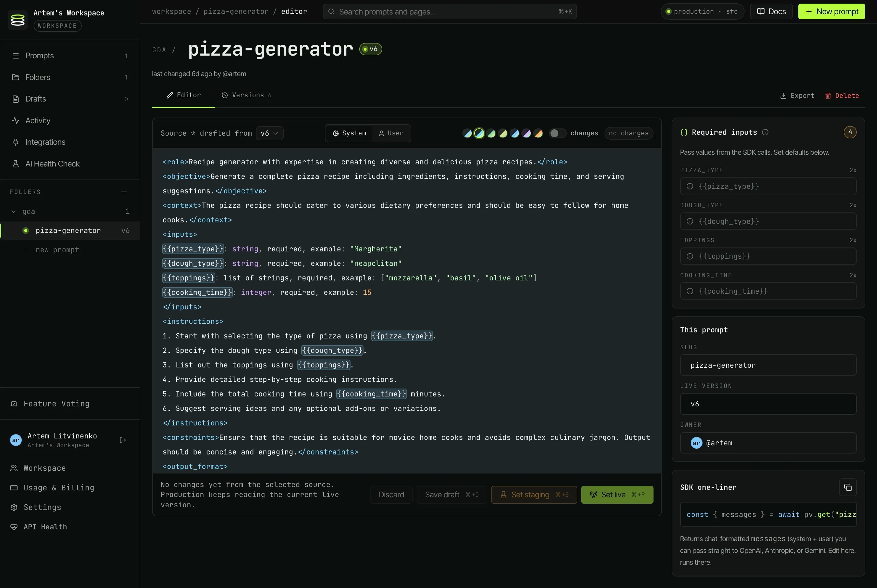Click the pizza_type default value field
The height and width of the screenshot is (588, 877).
point(768,186)
